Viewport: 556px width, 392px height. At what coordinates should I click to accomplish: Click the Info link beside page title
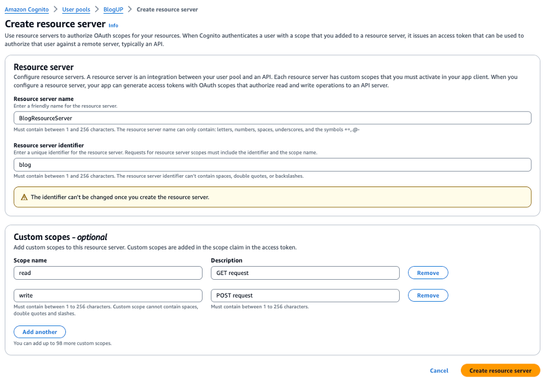[113, 26]
